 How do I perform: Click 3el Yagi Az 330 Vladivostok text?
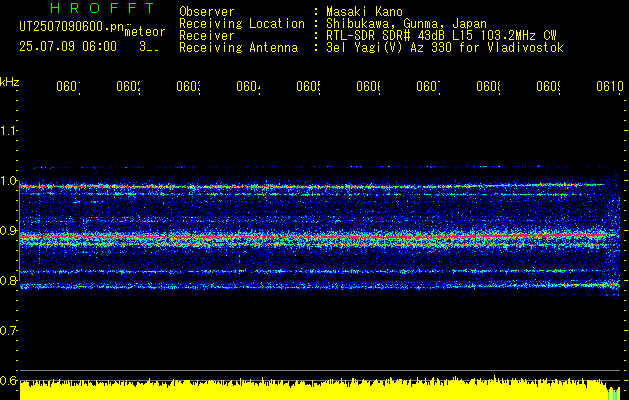(x=445, y=48)
